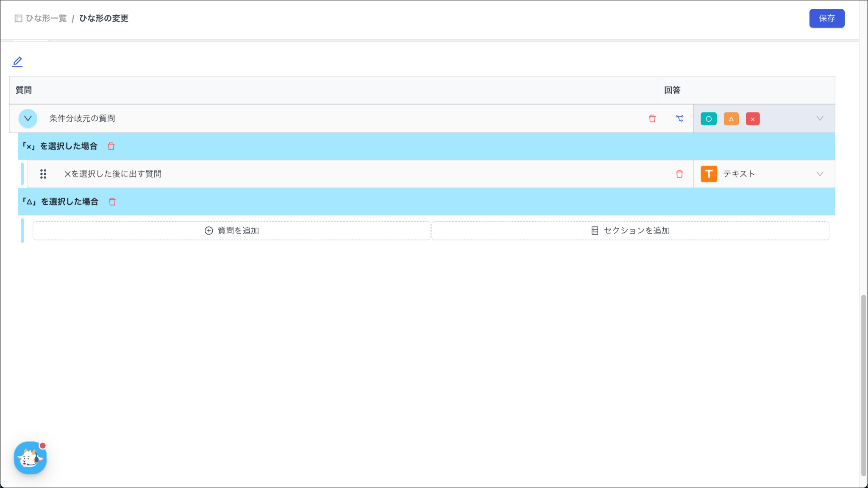
Task: Delete the 条件分岐元の質問 question via trash icon
Action: 652,119
